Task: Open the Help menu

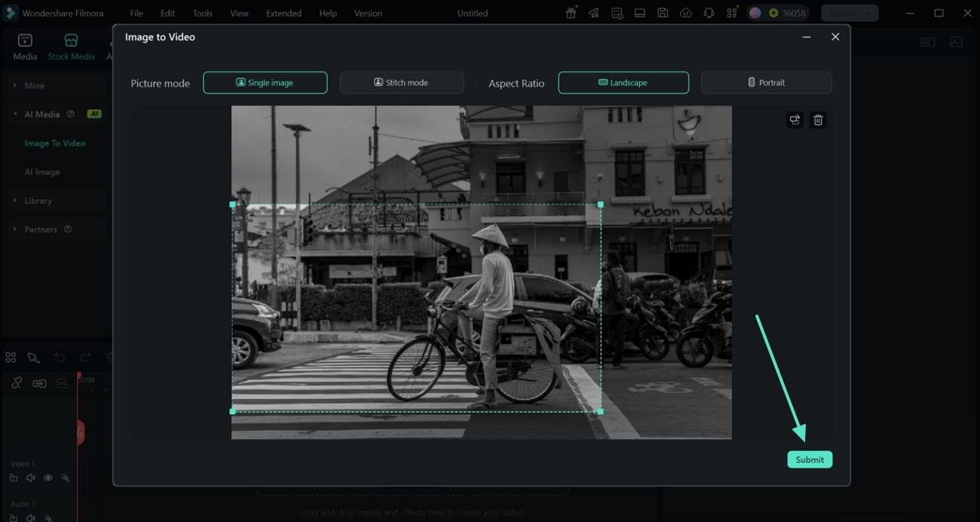Action: click(x=328, y=14)
